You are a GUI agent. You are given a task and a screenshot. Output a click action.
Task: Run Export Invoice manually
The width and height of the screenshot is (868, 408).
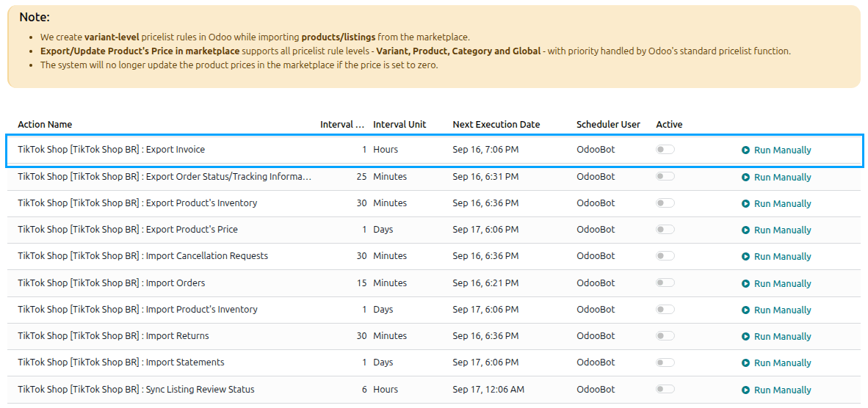click(777, 150)
